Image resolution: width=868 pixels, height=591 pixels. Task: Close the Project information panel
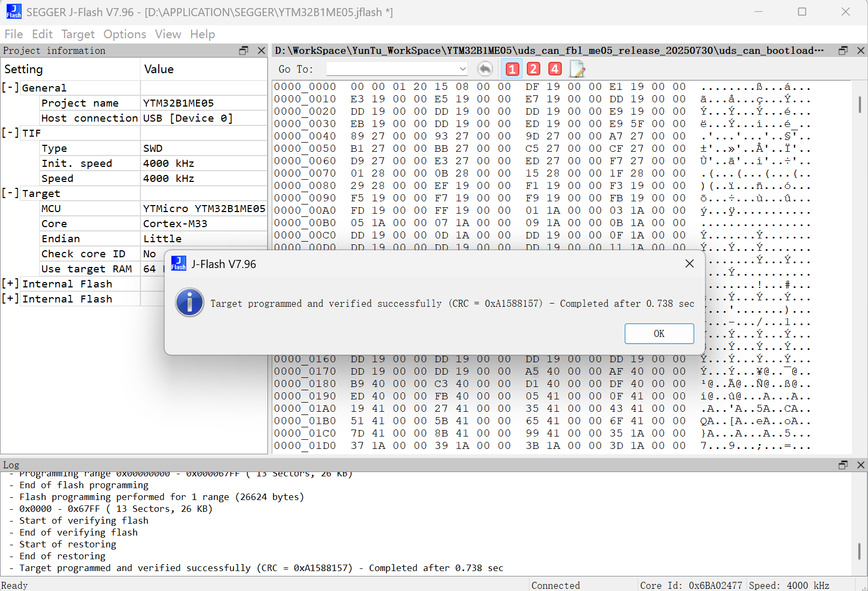262,51
